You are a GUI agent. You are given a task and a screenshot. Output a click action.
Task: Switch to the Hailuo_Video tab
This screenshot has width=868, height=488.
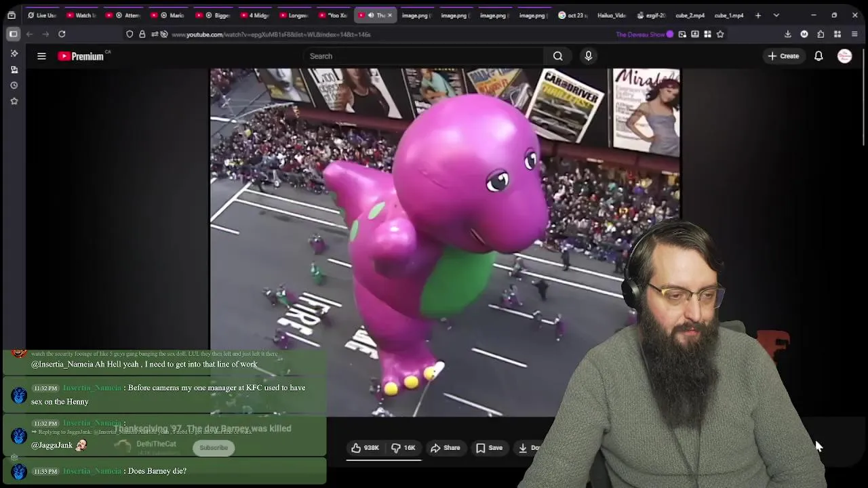click(611, 15)
